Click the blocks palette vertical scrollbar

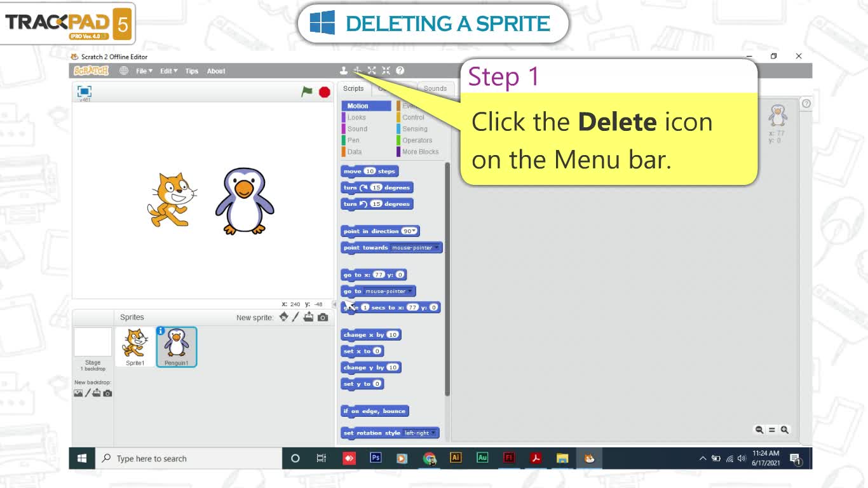447,280
